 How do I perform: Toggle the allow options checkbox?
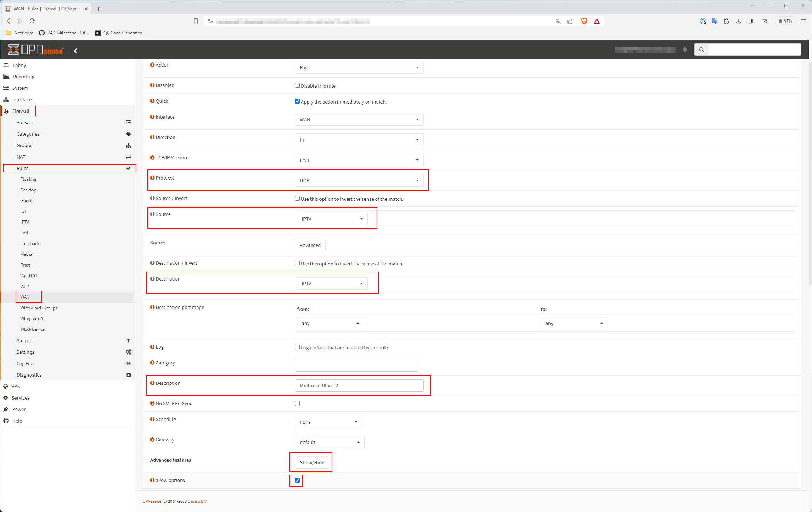pos(297,481)
